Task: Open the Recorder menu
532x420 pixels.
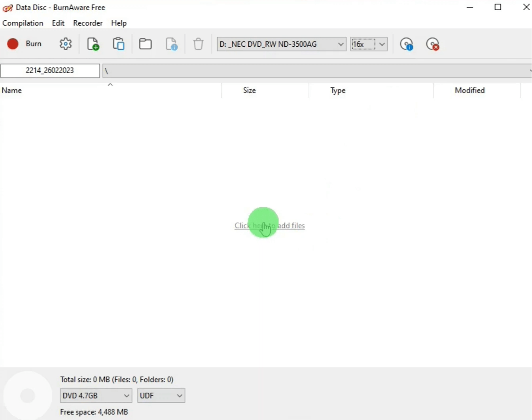Action: pyautogui.click(x=88, y=23)
